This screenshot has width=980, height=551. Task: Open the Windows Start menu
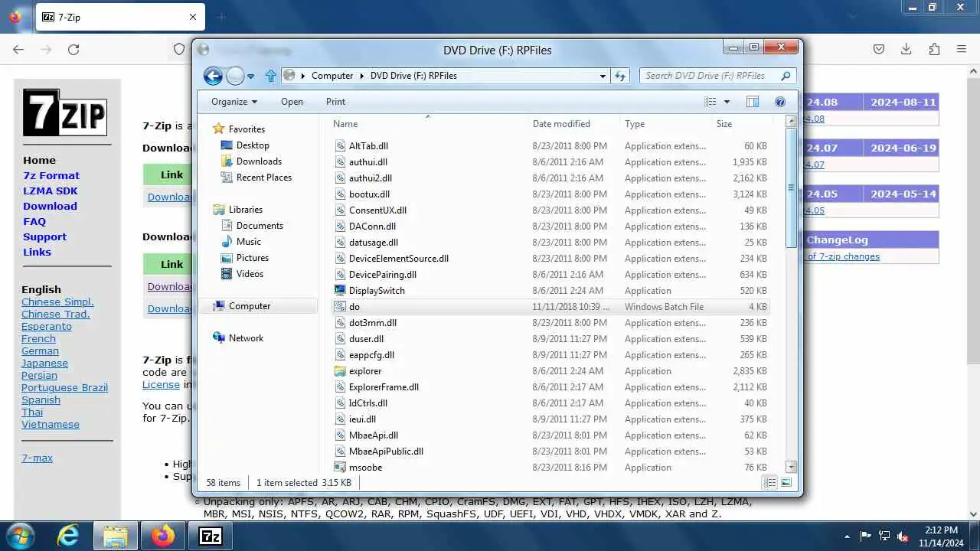click(x=19, y=535)
